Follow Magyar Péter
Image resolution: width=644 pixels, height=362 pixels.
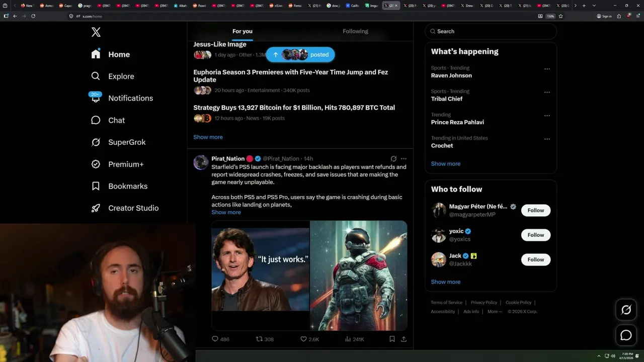click(x=536, y=210)
